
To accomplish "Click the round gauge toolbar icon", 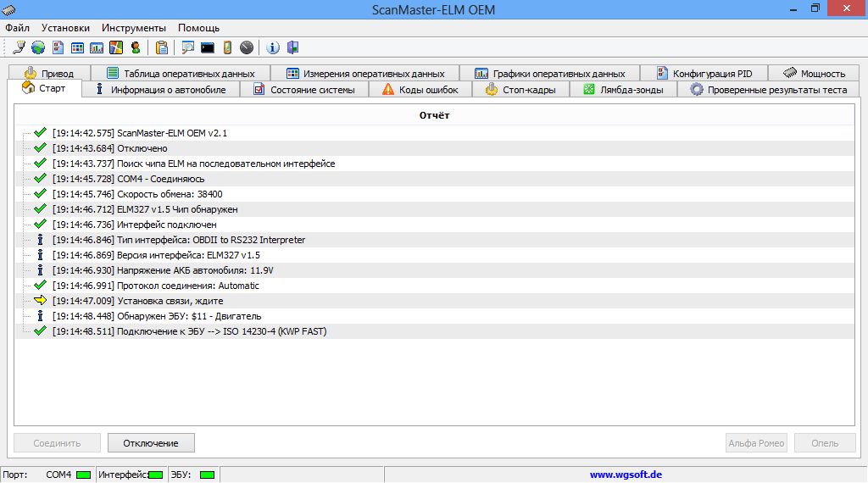I will 246,47.
